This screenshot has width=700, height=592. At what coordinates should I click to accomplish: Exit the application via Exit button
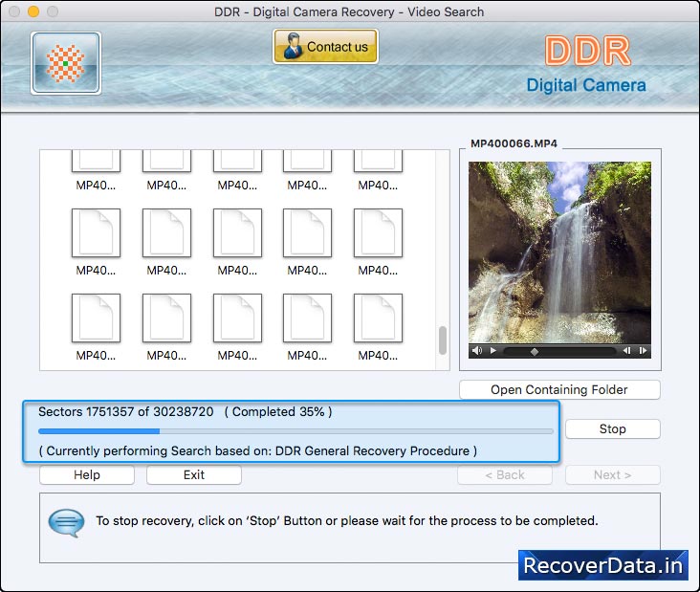[x=194, y=475]
